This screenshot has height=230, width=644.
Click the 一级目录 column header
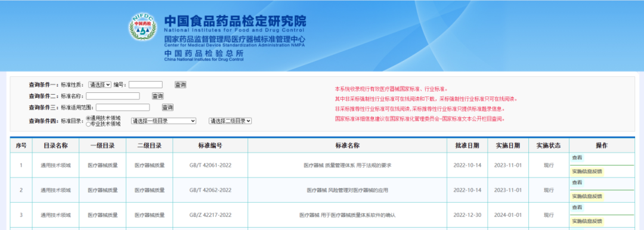pos(103,145)
